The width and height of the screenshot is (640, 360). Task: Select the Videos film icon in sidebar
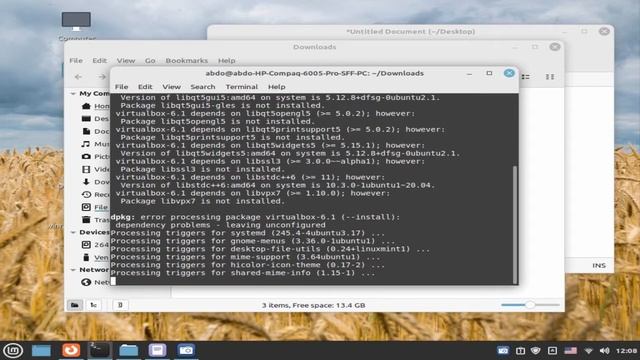coord(86,169)
